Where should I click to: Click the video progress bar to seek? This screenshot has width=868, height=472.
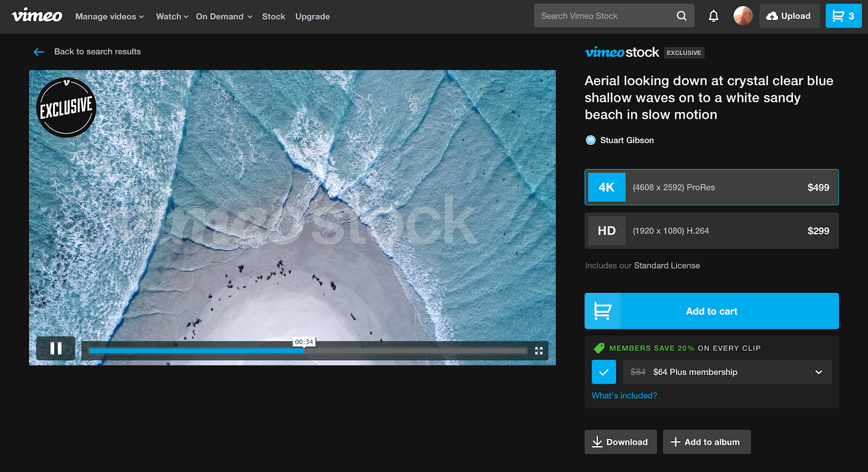(414, 351)
